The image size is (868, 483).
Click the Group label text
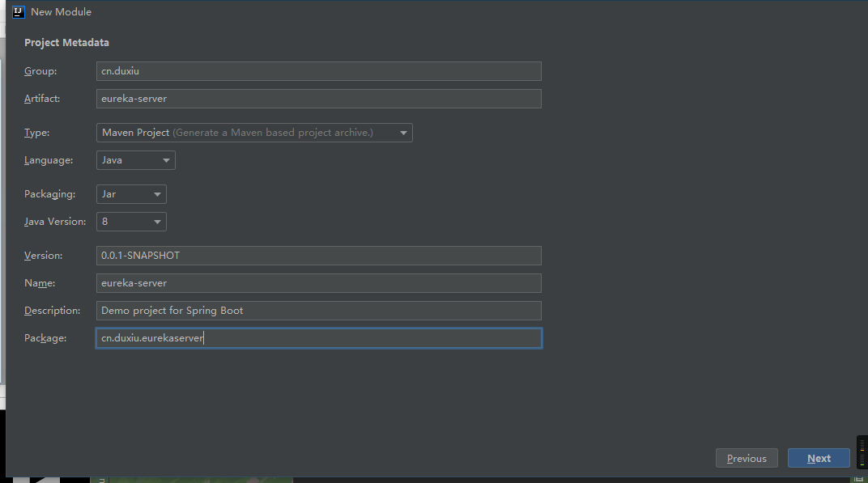coord(40,71)
